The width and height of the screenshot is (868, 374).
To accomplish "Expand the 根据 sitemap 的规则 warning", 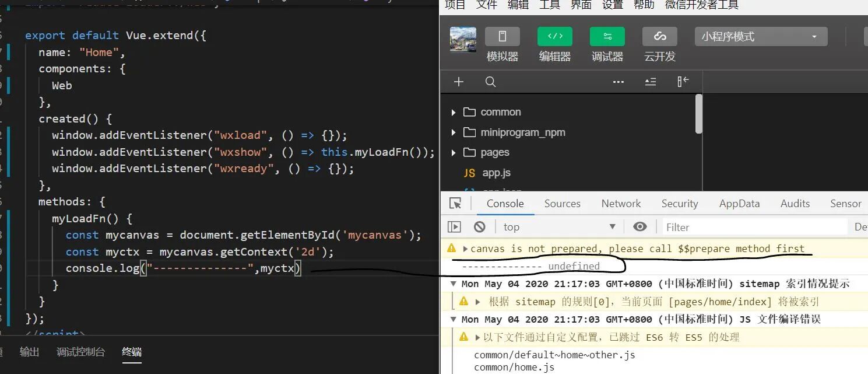I will (478, 302).
